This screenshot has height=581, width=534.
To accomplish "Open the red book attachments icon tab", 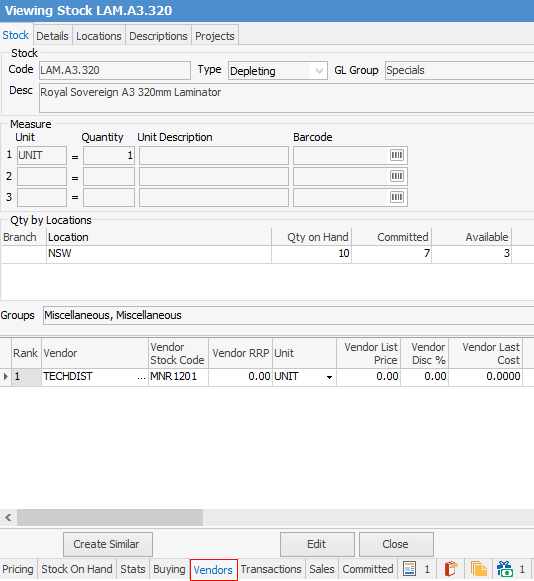I will (x=451, y=569).
